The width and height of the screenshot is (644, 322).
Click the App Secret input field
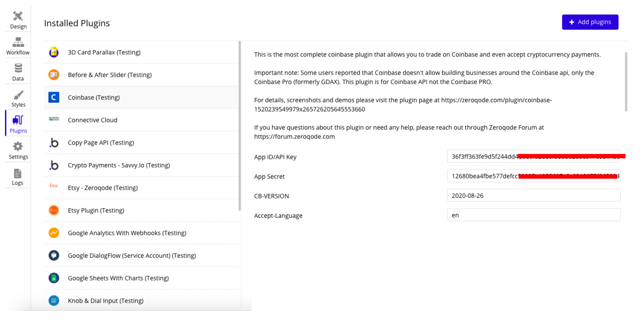pyautogui.click(x=534, y=176)
